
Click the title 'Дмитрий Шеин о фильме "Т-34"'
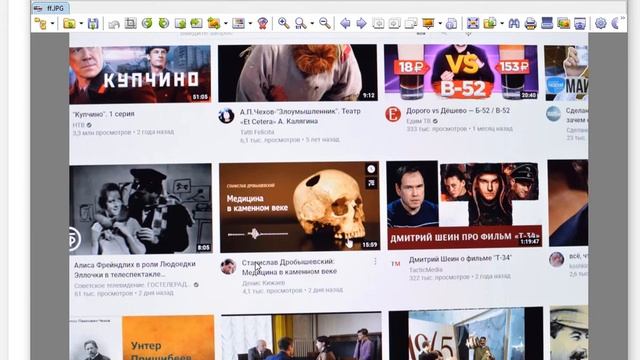[x=460, y=258]
